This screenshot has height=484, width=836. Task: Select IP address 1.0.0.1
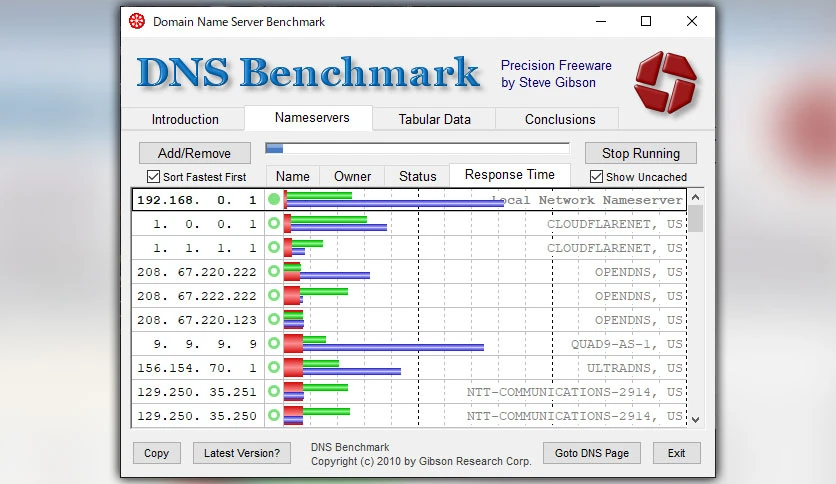[x=205, y=224]
